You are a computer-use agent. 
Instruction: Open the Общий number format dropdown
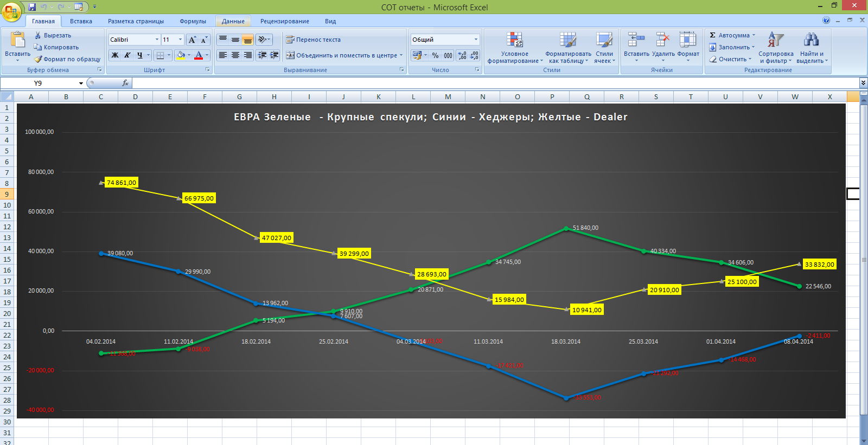pos(476,40)
